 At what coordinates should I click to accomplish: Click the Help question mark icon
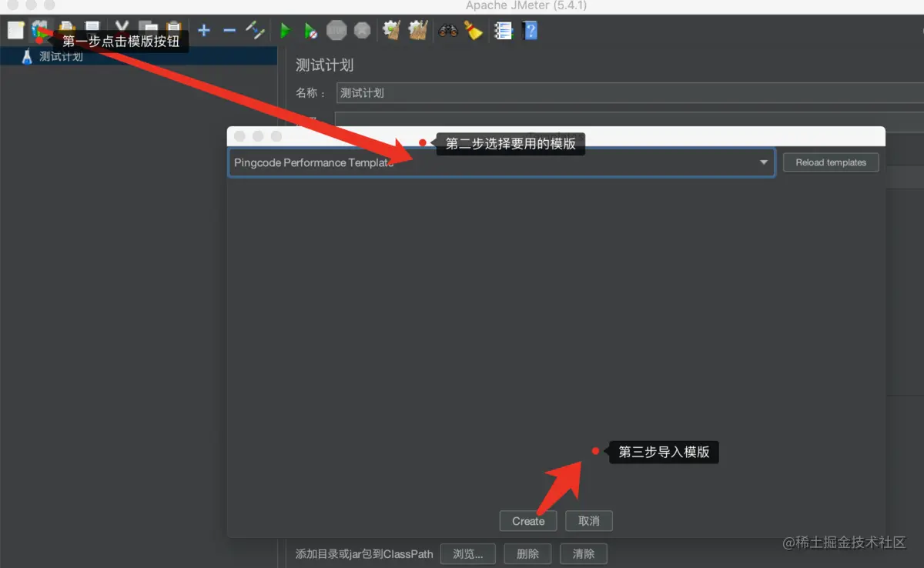pyautogui.click(x=530, y=31)
